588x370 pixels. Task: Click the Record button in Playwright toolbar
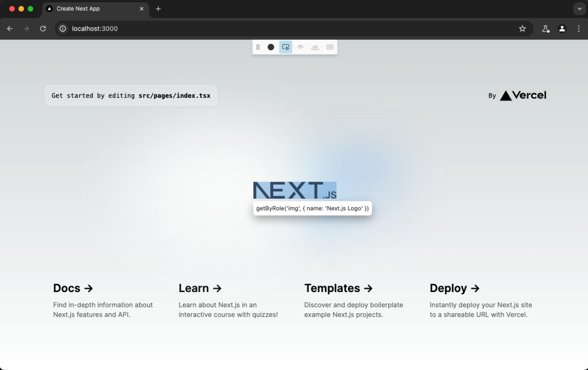(x=271, y=47)
